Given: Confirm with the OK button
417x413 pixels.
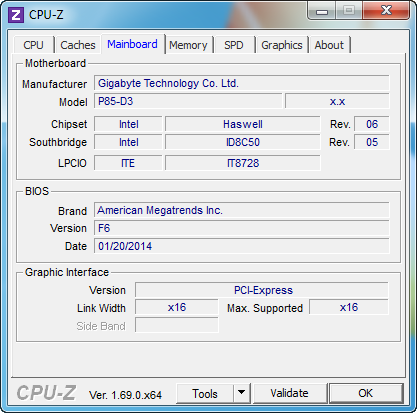Looking at the screenshot, I should point(366,393).
